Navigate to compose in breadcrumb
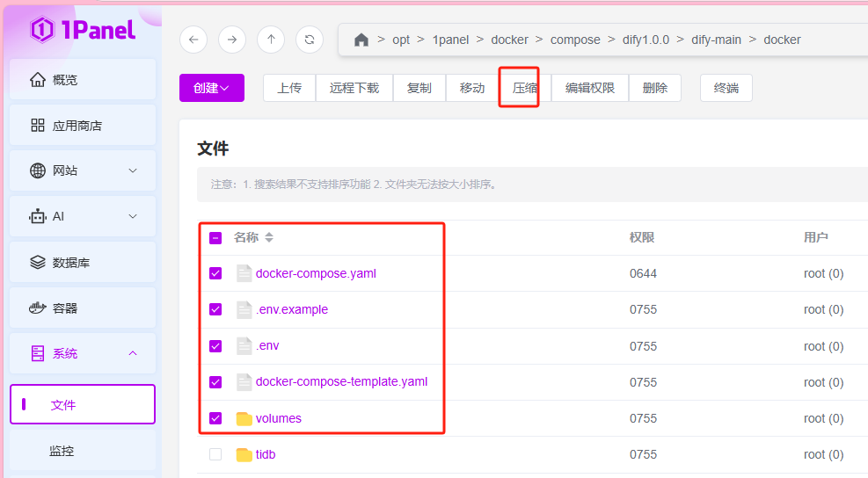This screenshot has width=868, height=478. pyautogui.click(x=575, y=40)
